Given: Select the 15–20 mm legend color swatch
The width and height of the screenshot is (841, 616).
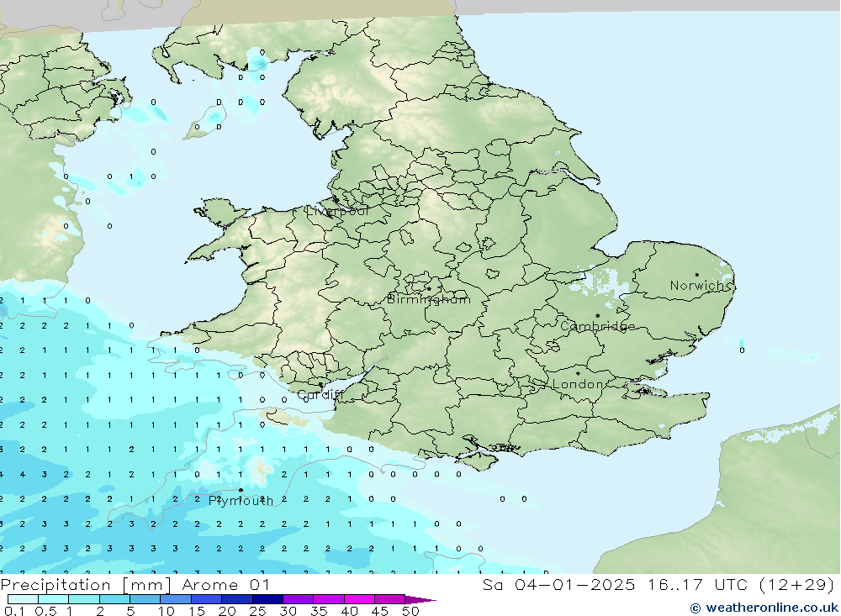Looking at the screenshot, I should coord(207,599).
